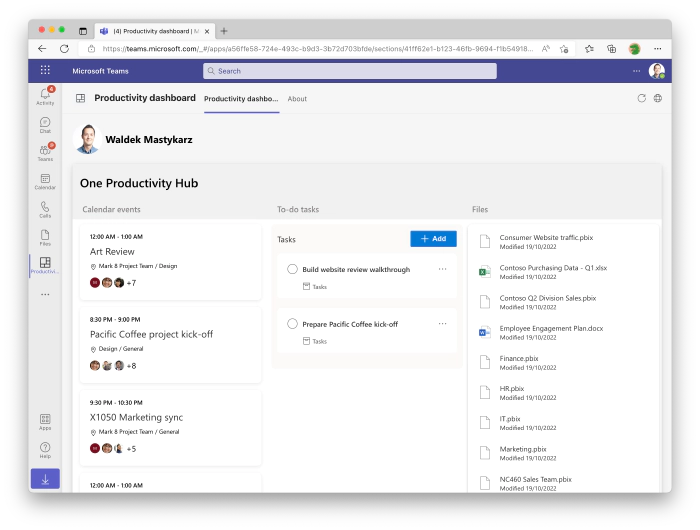
Task: Open NC460 Sales Team.pbix file
Action: [x=536, y=479]
